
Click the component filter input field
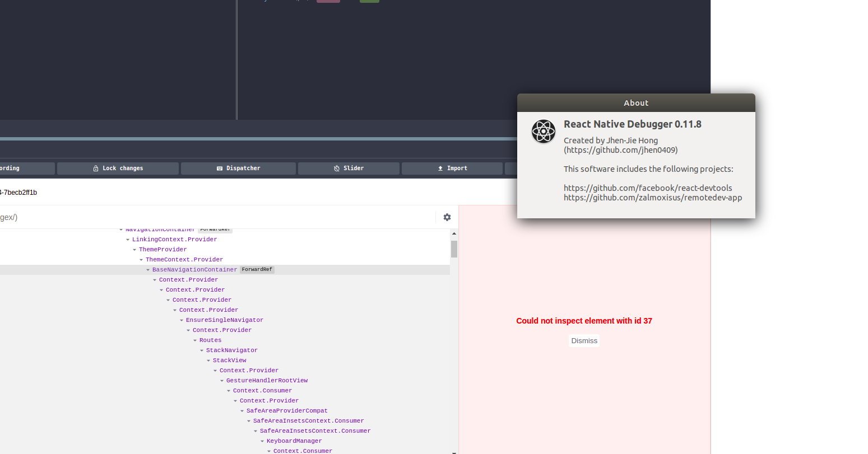[196, 217]
